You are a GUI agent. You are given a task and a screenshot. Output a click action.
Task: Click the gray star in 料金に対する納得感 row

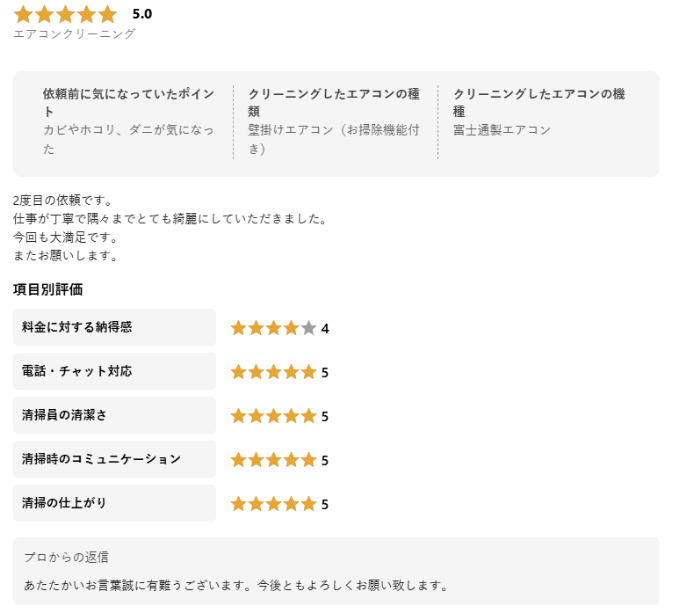(309, 328)
